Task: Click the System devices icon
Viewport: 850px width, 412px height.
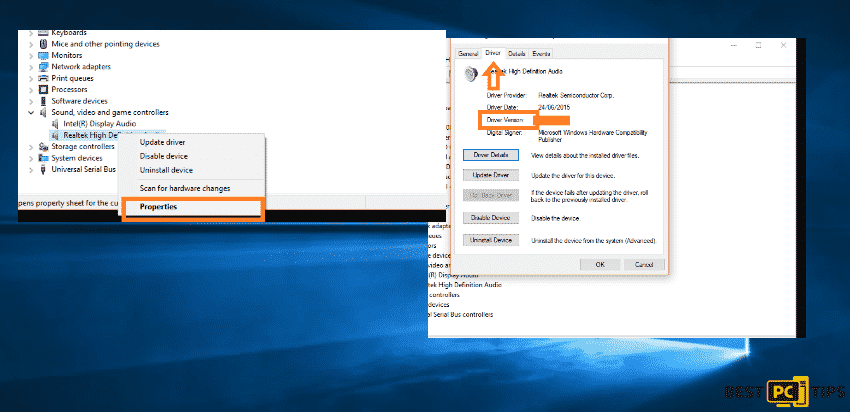Action: coord(43,158)
